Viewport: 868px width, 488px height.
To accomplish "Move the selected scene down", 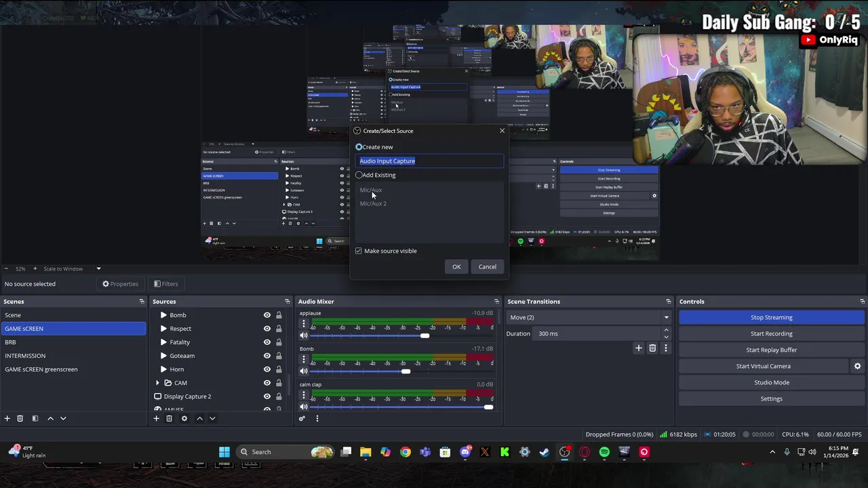I will (63, 418).
